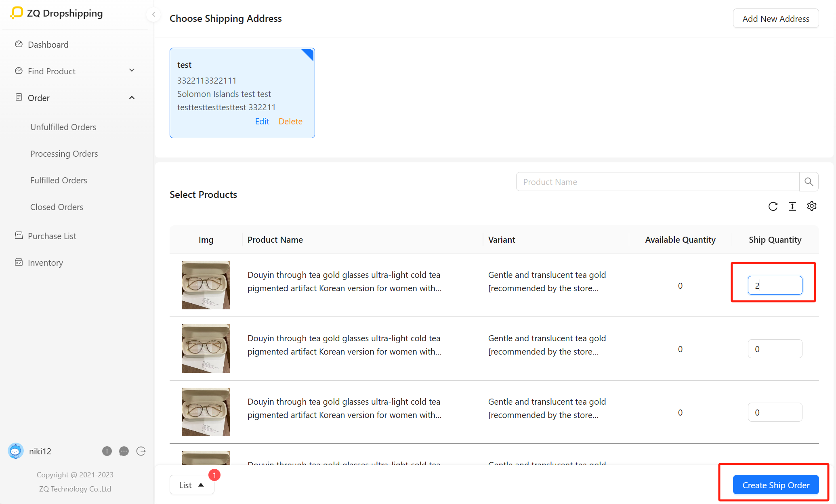The height and width of the screenshot is (504, 836).
Task: Click the Product Name column header
Action: [275, 240]
